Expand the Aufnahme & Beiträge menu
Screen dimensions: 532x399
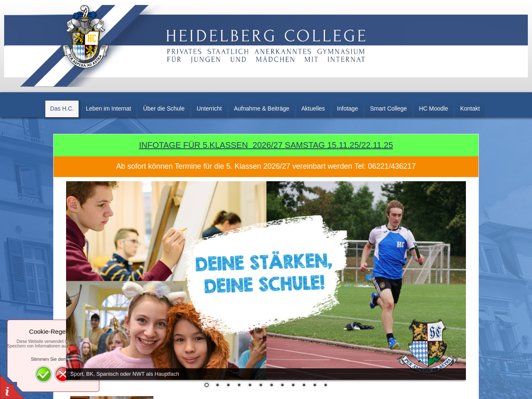261,109
